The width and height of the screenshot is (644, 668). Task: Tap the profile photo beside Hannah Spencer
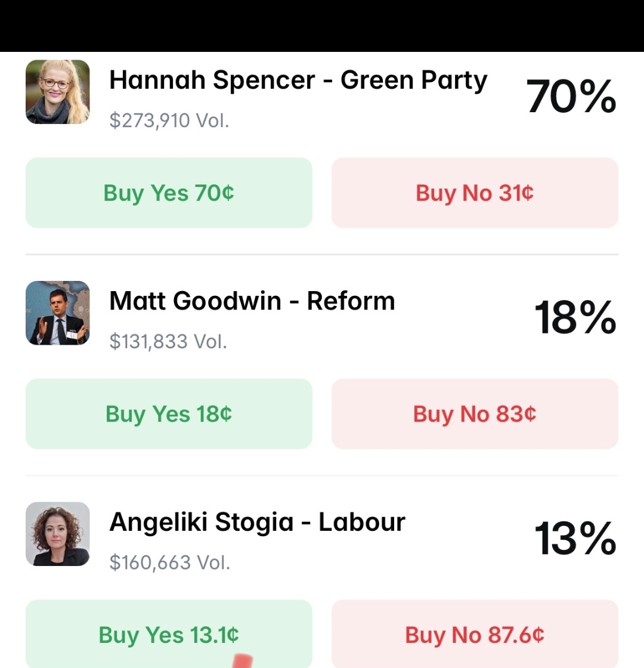[58, 92]
